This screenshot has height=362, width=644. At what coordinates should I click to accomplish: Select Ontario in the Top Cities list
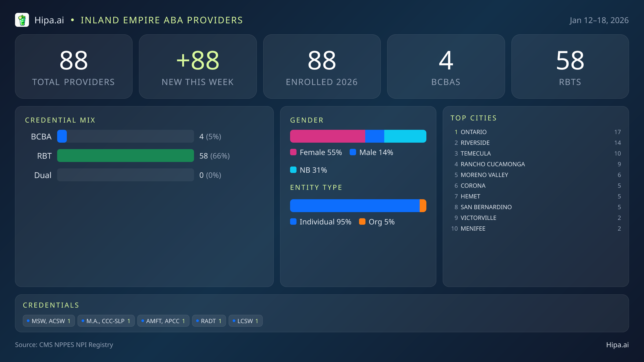coord(473,132)
